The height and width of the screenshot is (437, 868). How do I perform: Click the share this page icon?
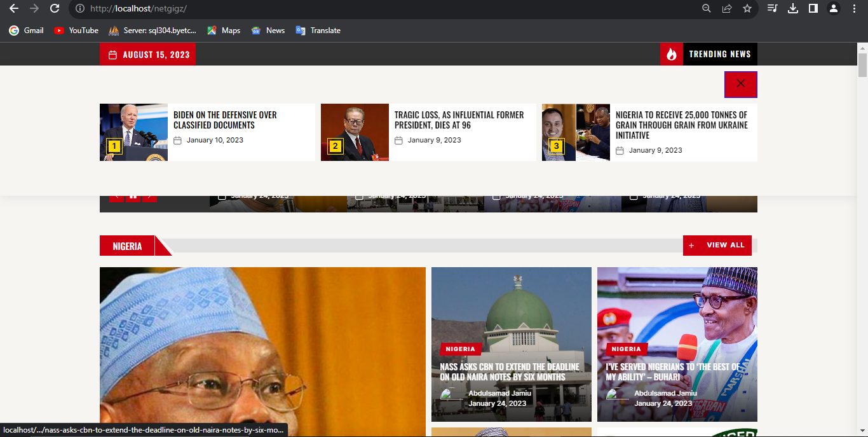(727, 8)
